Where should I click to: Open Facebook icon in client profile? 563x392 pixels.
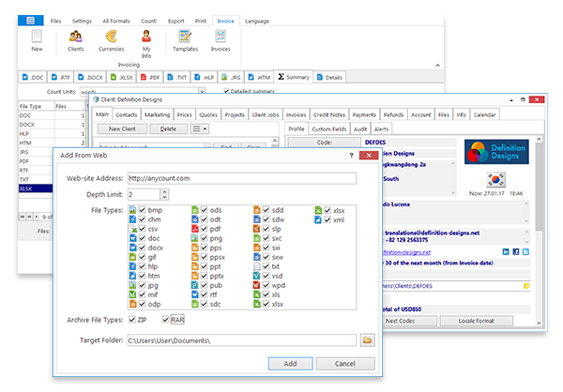click(515, 252)
